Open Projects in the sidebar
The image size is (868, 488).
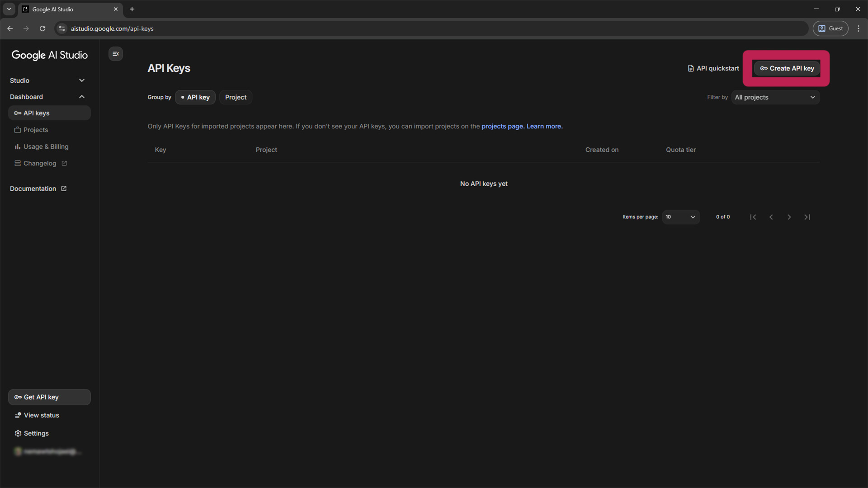click(x=49, y=130)
